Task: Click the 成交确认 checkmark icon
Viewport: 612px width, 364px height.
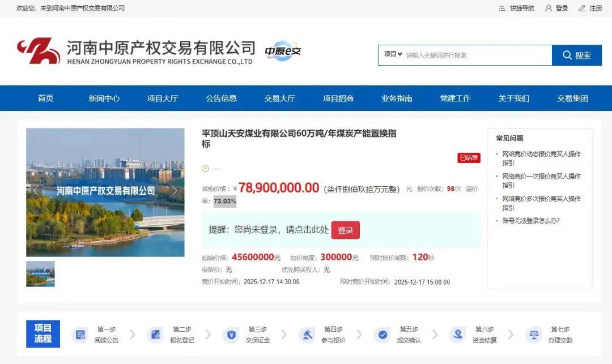Action: tap(383, 335)
